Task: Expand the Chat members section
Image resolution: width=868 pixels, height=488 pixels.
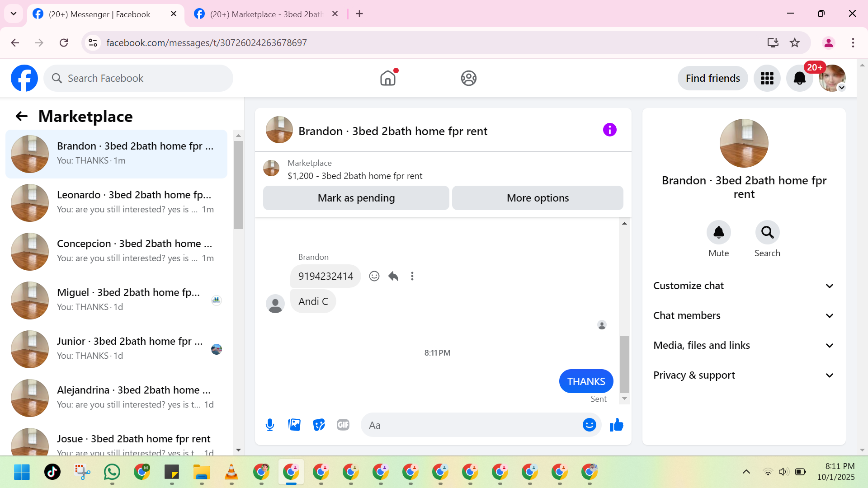Action: [744, 316]
